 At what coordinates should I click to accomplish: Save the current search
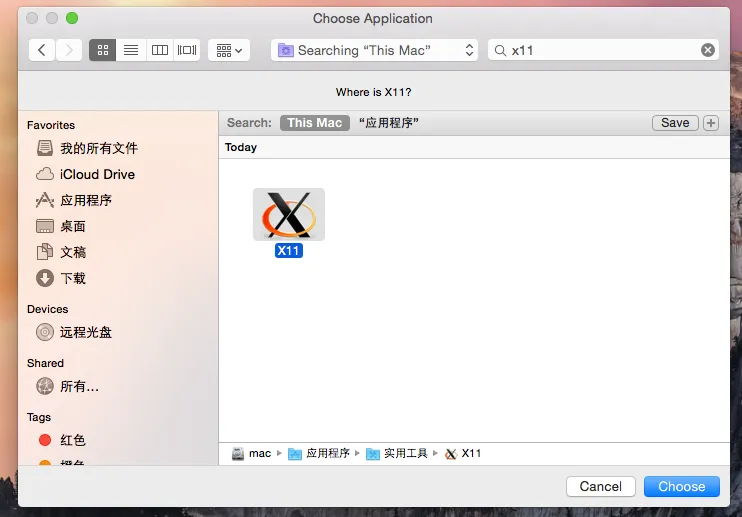tap(675, 123)
